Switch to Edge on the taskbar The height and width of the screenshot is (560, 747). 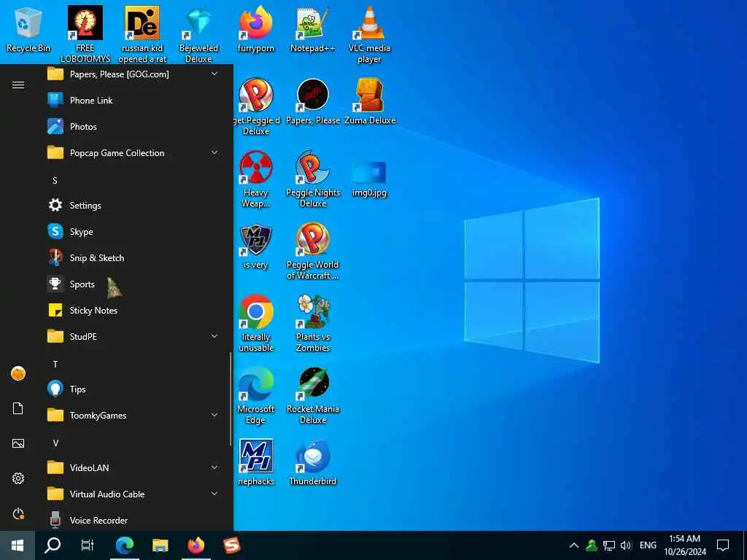124,545
